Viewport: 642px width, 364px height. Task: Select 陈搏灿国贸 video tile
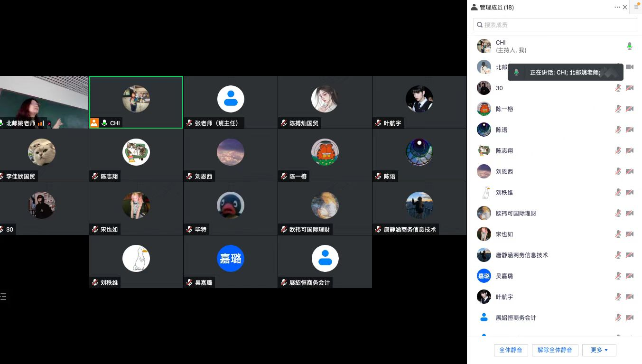coord(325,102)
